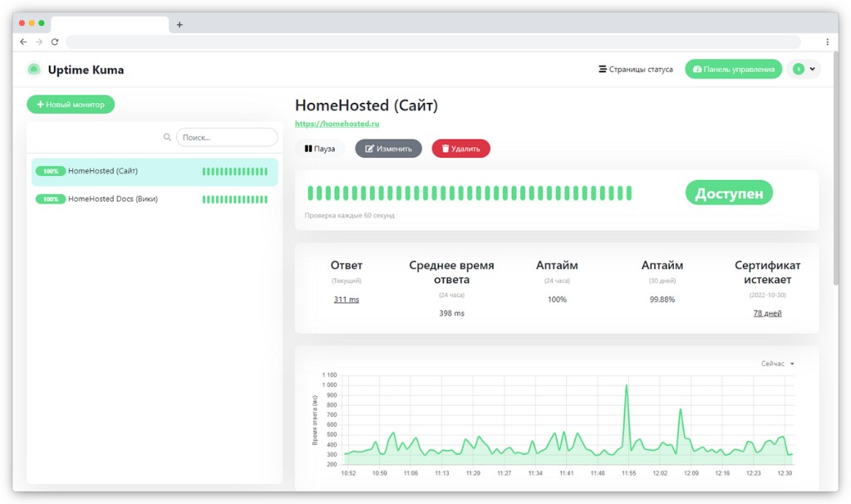The height and width of the screenshot is (504, 851).
Task: Click the 78 дней certificate link
Action: [x=767, y=313]
